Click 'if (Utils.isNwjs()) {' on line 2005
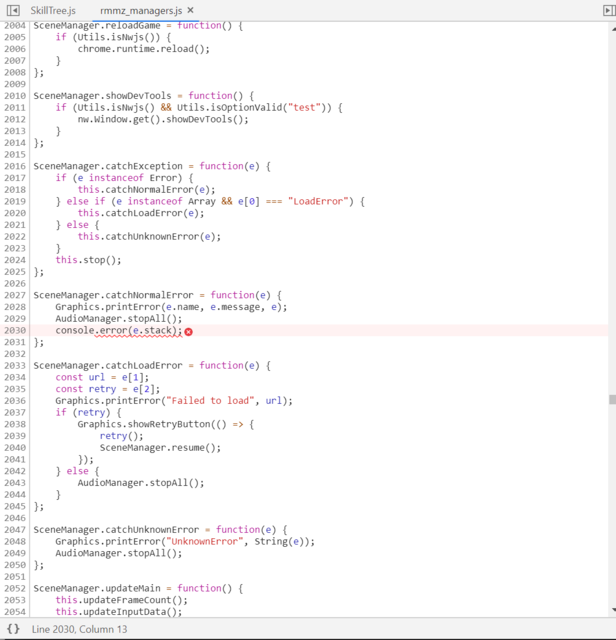Screen dimensions: 616x640 113,37
